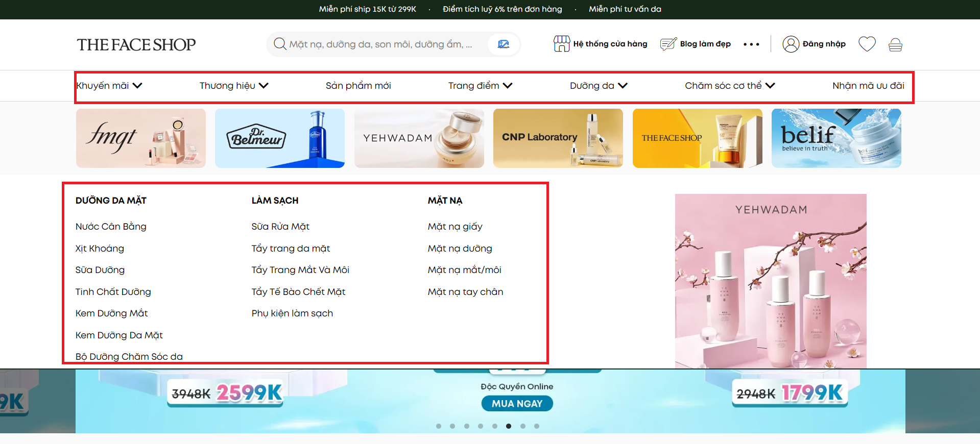Click the pink YEHWADAM product banner
980x444 pixels.
(x=771, y=281)
